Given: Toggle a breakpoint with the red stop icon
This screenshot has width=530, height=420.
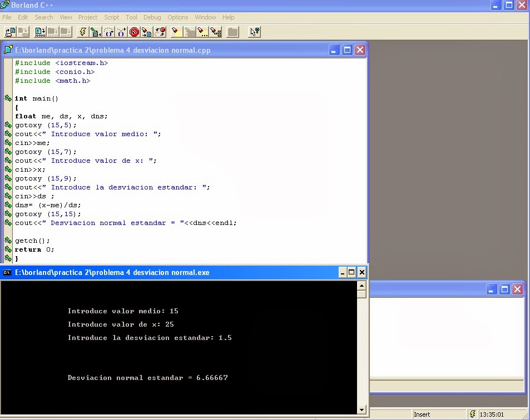Looking at the screenshot, I should point(133,32).
